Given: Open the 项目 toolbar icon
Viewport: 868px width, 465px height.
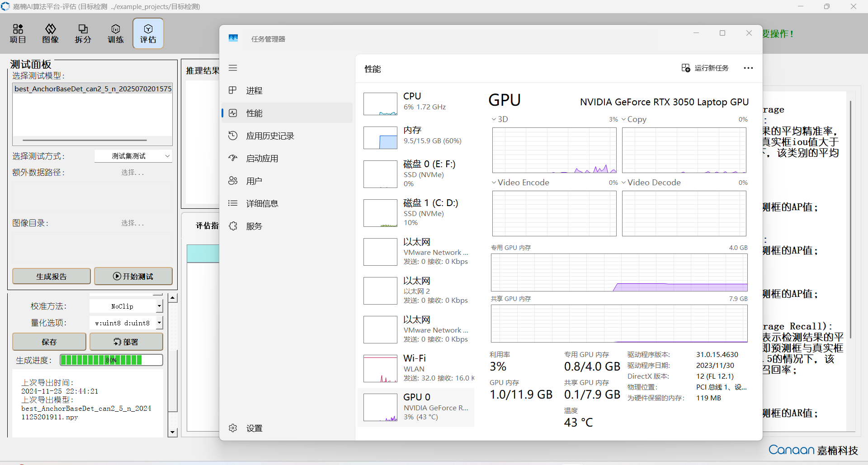Looking at the screenshot, I should [x=18, y=33].
